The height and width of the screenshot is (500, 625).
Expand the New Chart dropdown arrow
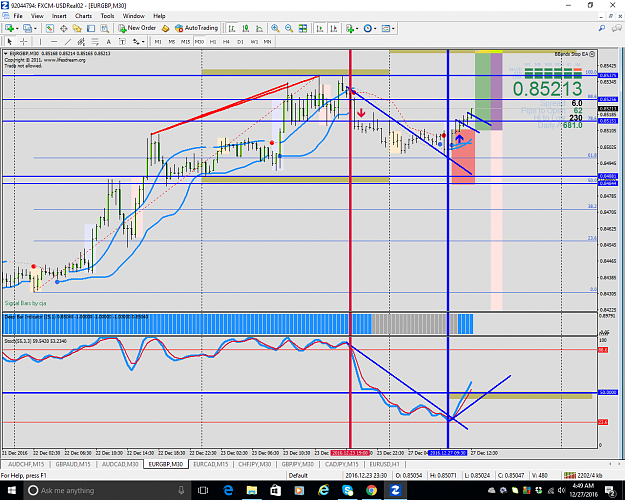coord(17,28)
